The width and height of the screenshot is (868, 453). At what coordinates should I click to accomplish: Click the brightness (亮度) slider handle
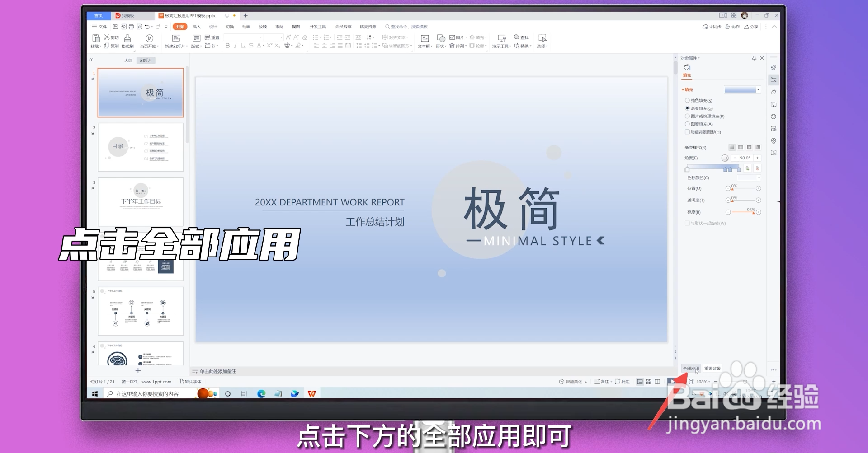753,212
